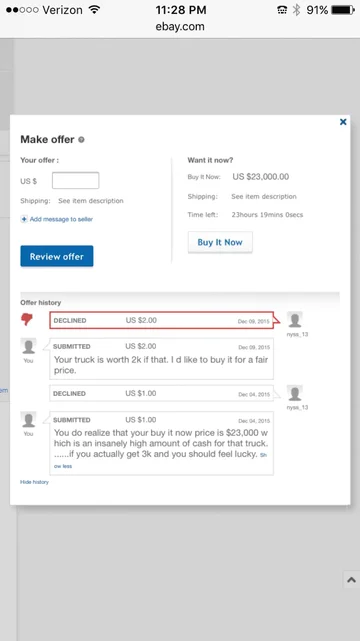Close the Make offer dialog
The height and width of the screenshot is (641, 360).
(x=343, y=122)
